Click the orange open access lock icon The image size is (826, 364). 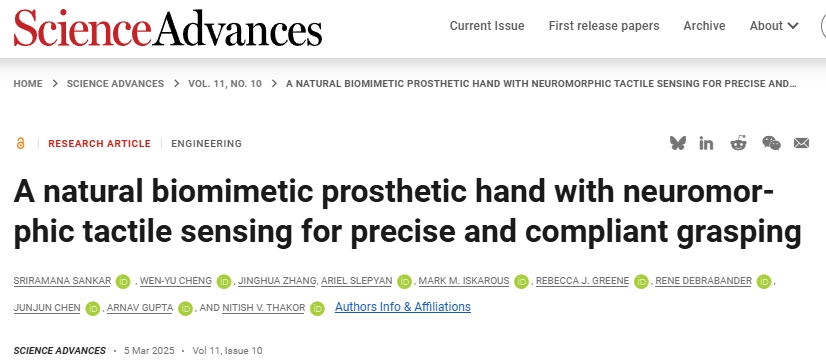click(21, 143)
